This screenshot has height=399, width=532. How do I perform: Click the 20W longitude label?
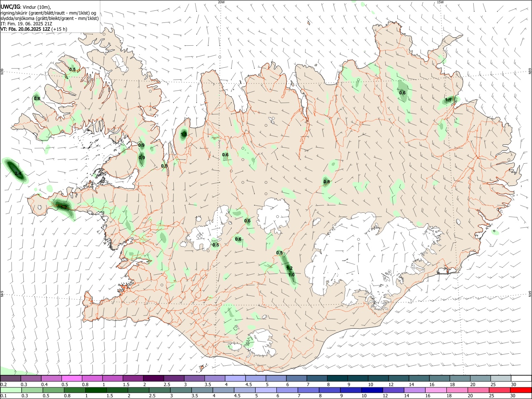222,2
